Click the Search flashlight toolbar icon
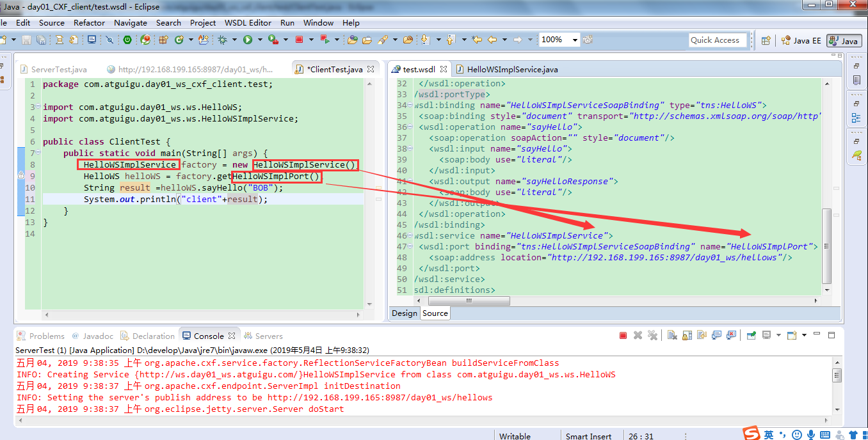Image resolution: width=868 pixels, height=440 pixels. (382, 40)
